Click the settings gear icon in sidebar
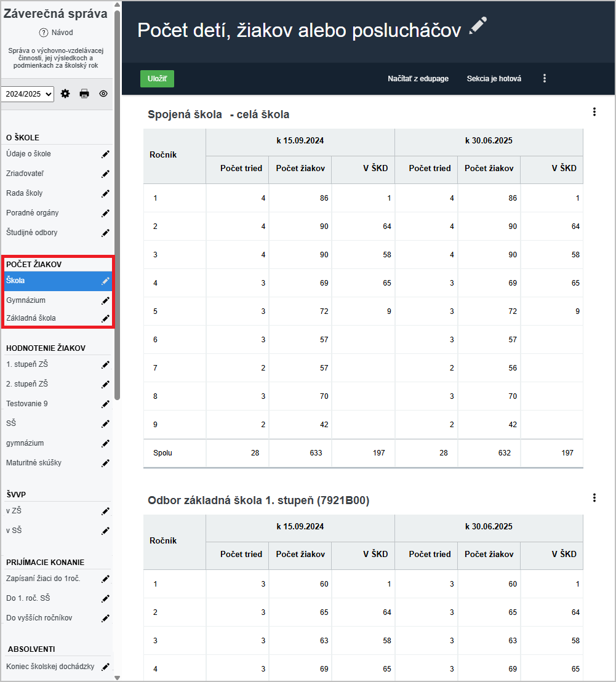Viewport: 616px width, 682px height. pos(65,94)
